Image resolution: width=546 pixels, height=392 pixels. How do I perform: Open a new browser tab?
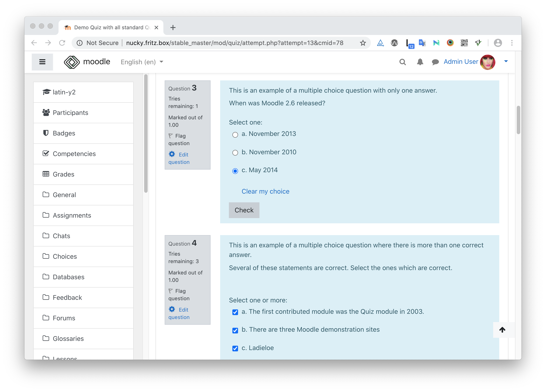(x=173, y=28)
